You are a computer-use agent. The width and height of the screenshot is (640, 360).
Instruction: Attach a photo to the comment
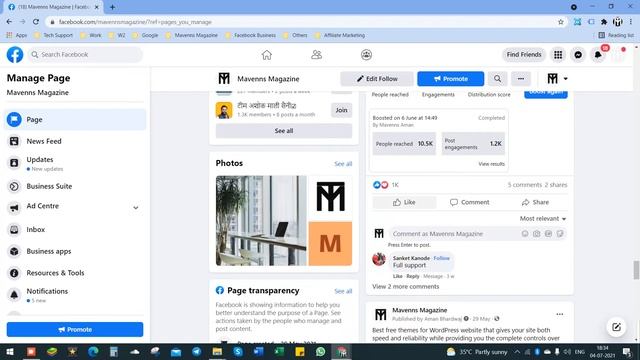537,234
